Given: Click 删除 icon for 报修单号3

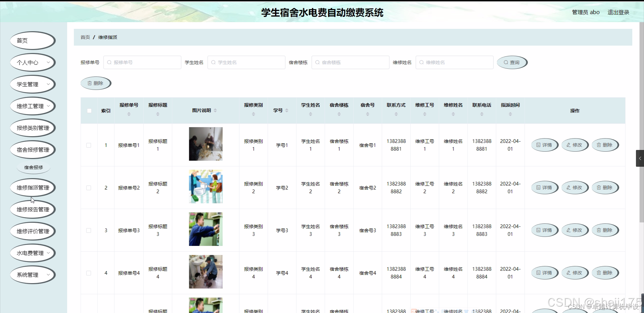Looking at the screenshot, I should [x=599, y=230].
